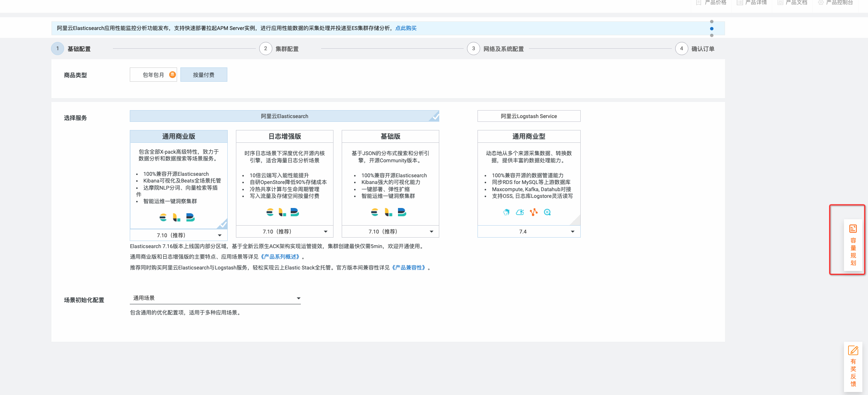Click orange Kafka icon in 通用商业型 card
868x395 pixels.
click(534, 212)
